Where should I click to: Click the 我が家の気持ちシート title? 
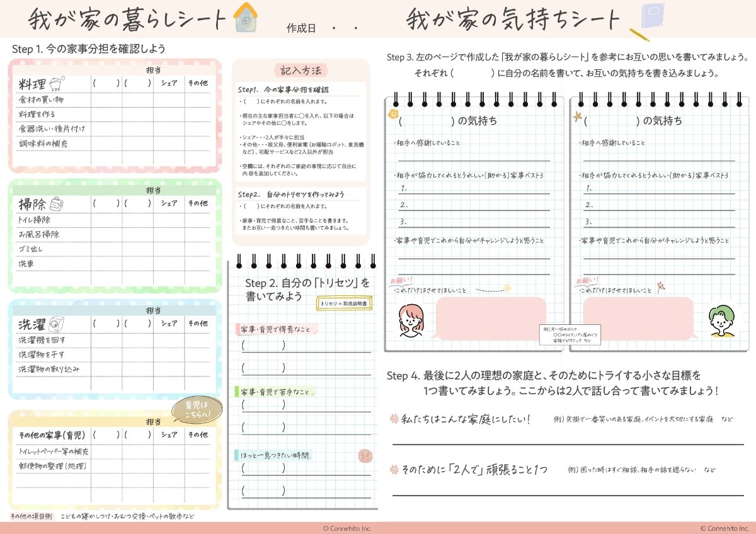(x=513, y=20)
